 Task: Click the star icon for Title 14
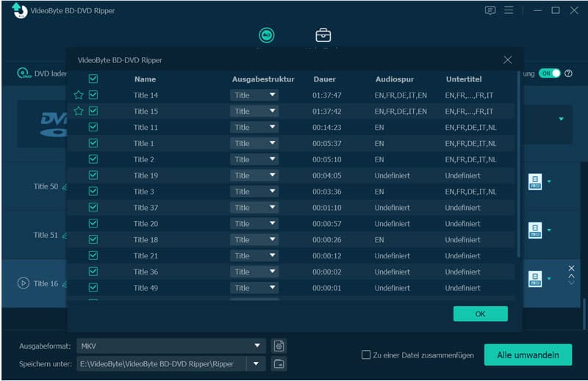click(x=79, y=95)
